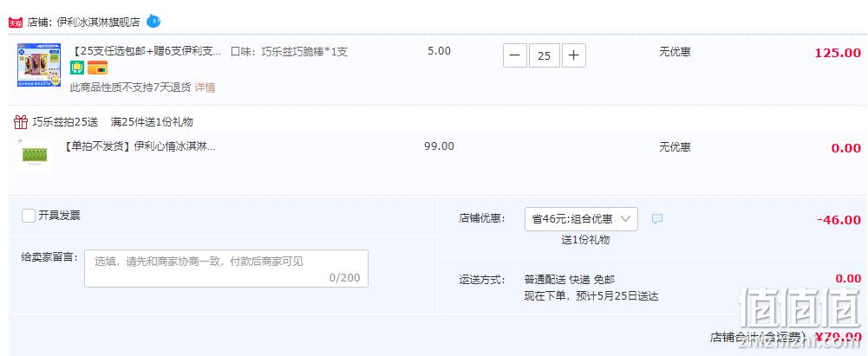Click the shipping text 普通配送 快递 免邮

[x=569, y=280]
